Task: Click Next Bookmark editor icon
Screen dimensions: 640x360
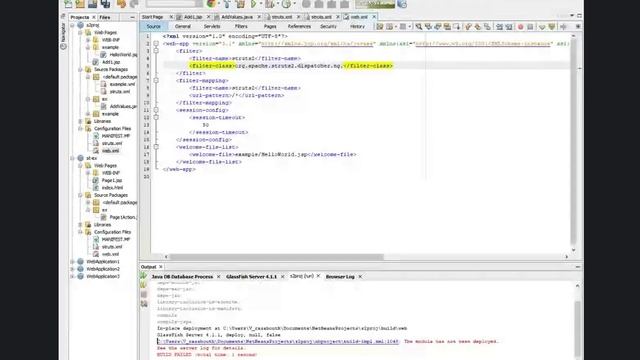Action: [x=478, y=27]
